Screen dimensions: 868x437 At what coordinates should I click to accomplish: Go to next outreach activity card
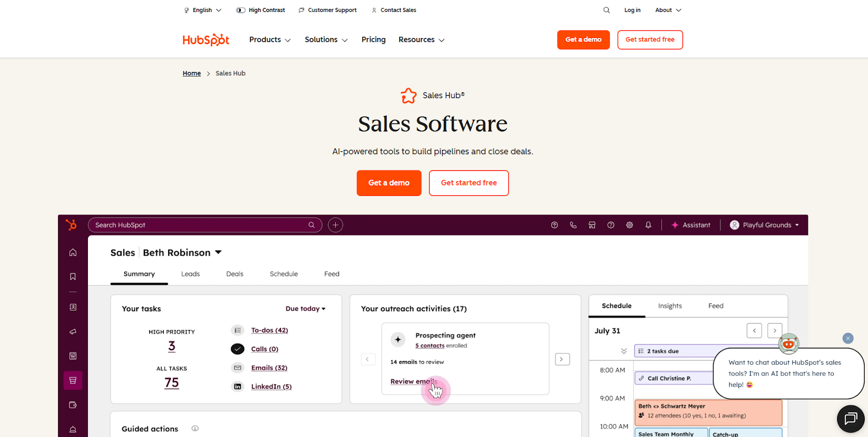(562, 359)
